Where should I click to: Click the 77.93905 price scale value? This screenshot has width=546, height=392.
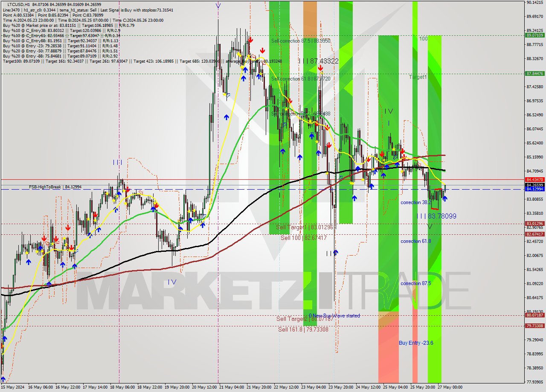pos(534,382)
